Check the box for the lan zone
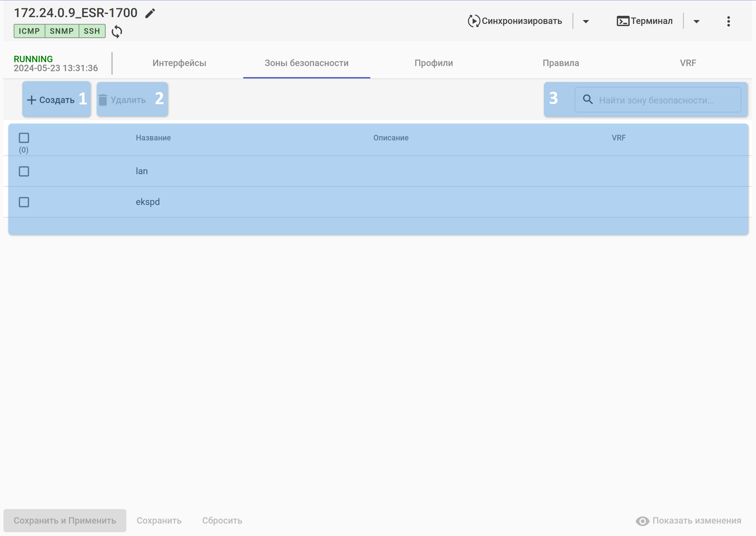The width and height of the screenshot is (756, 536). pos(24,171)
